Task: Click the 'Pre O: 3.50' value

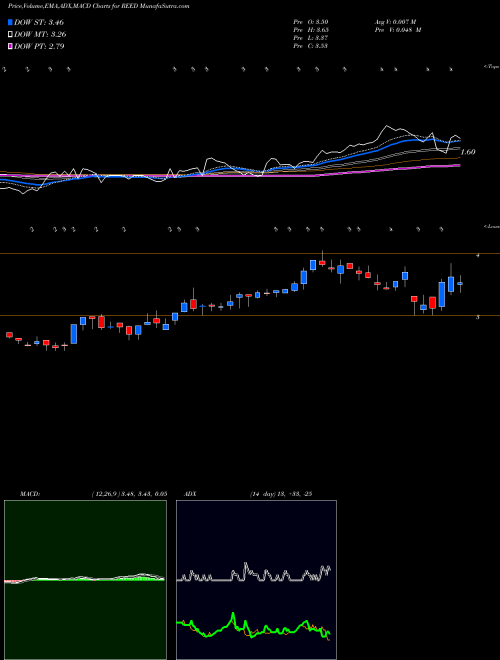Action: [x=311, y=22]
